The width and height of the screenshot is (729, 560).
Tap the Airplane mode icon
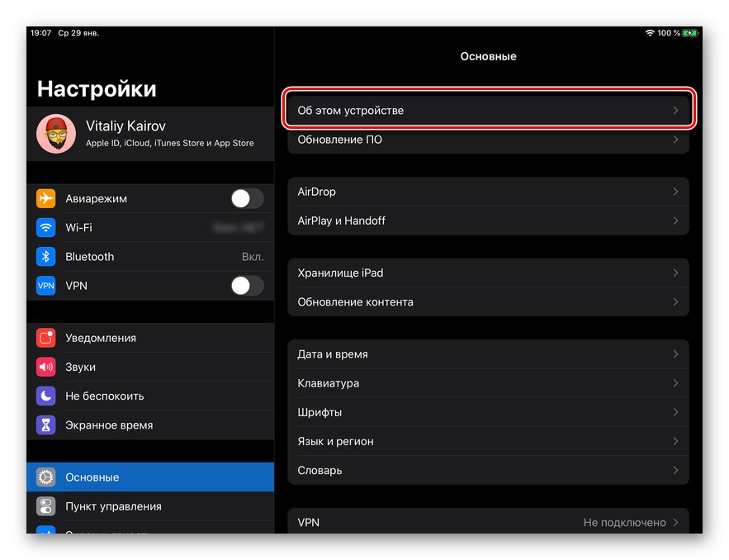click(x=46, y=199)
